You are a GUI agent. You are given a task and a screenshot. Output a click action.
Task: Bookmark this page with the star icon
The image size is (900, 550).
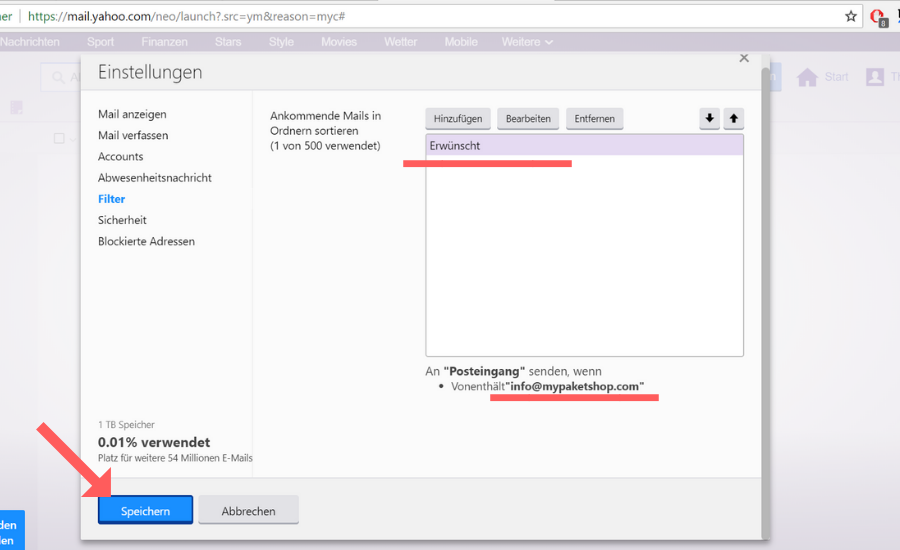[x=851, y=16]
